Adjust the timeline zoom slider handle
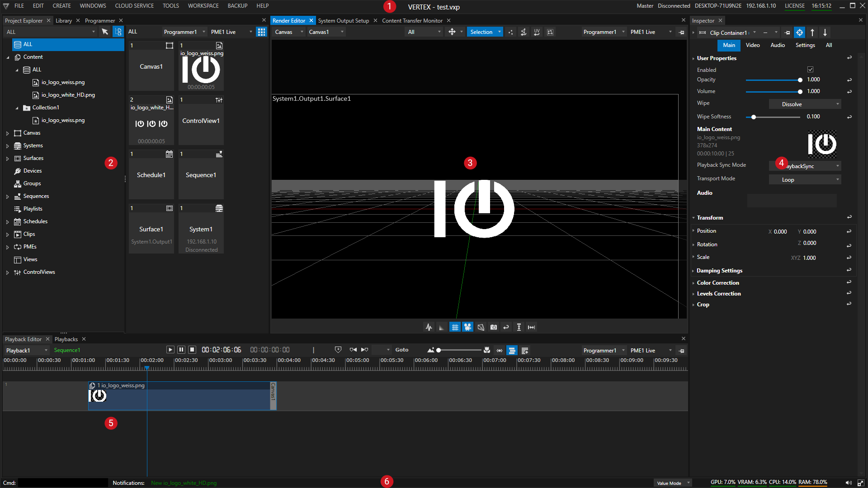 438,350
